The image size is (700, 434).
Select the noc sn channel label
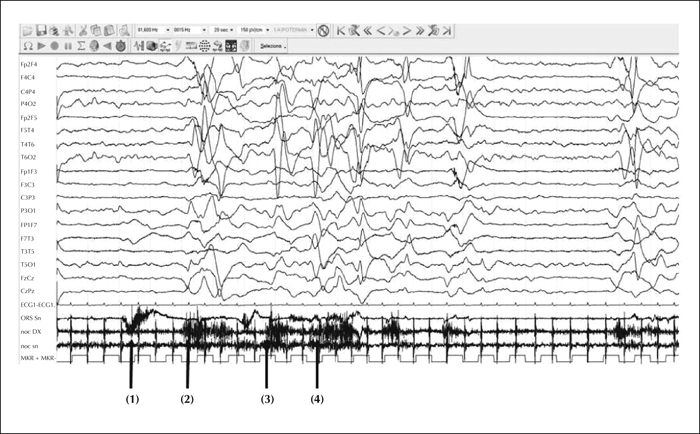coord(29,346)
